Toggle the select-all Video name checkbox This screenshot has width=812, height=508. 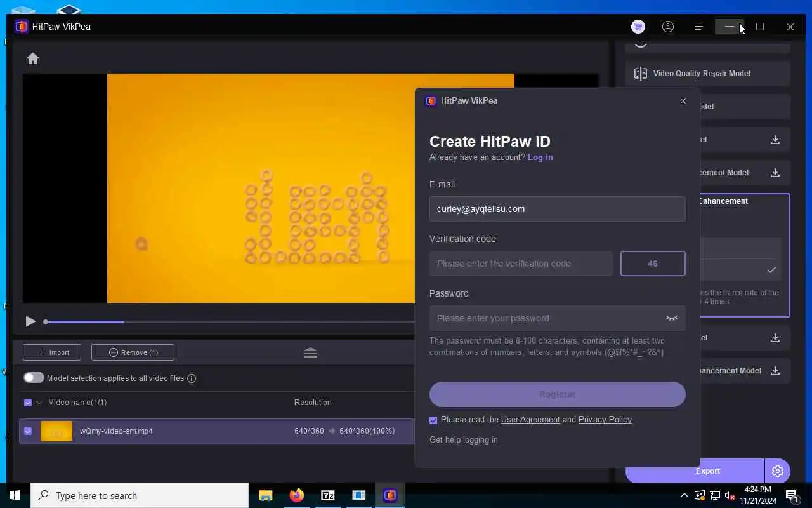coord(28,403)
